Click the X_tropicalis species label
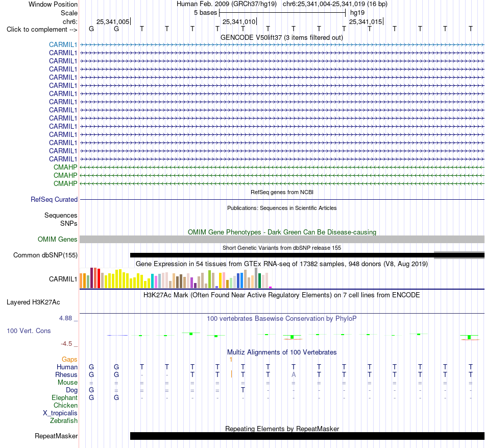 (x=60, y=413)
